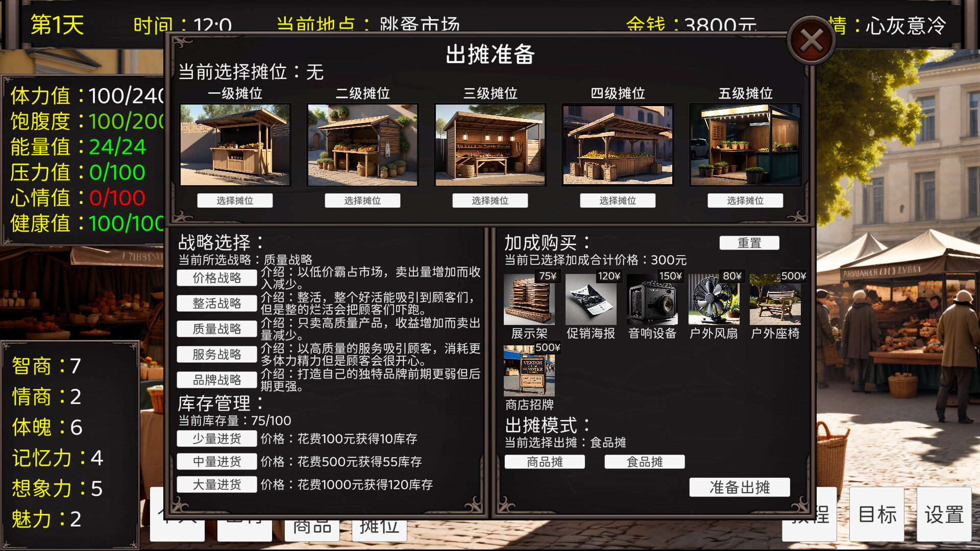Choose the price strategy (价格战略) option
The image size is (980, 551).
(216, 278)
